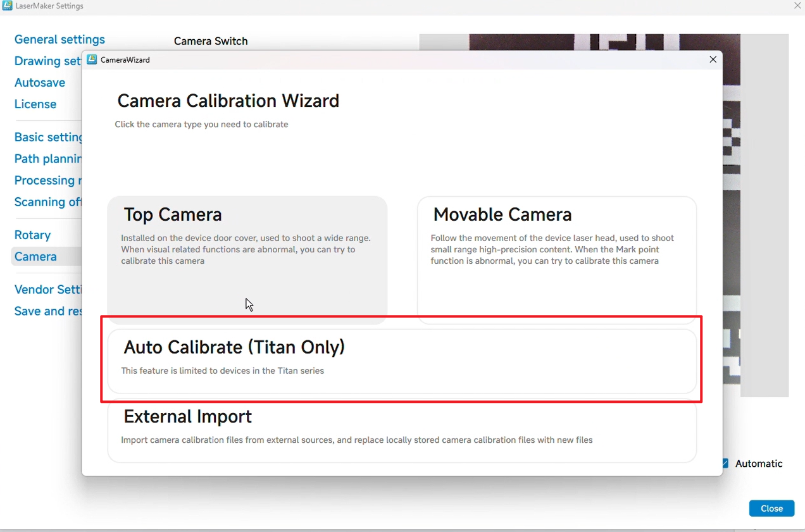Close the LaserMaker Settings window
This screenshot has width=805, height=532.
[797, 6]
